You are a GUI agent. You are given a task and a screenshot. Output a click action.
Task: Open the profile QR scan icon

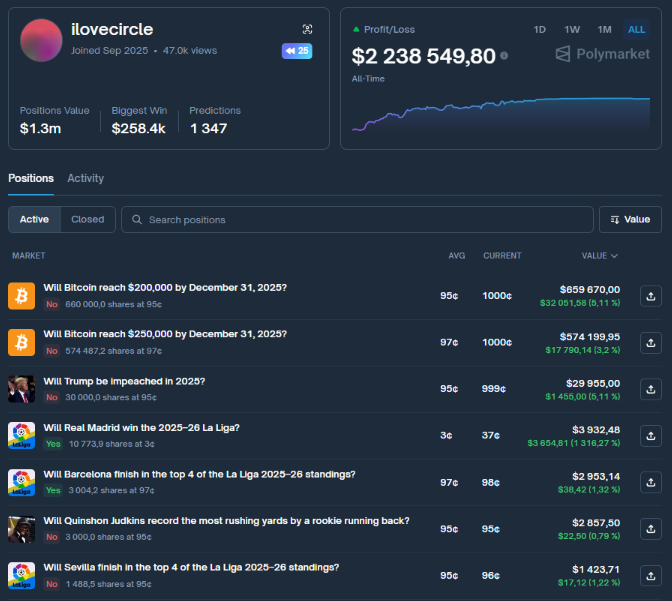[307, 29]
